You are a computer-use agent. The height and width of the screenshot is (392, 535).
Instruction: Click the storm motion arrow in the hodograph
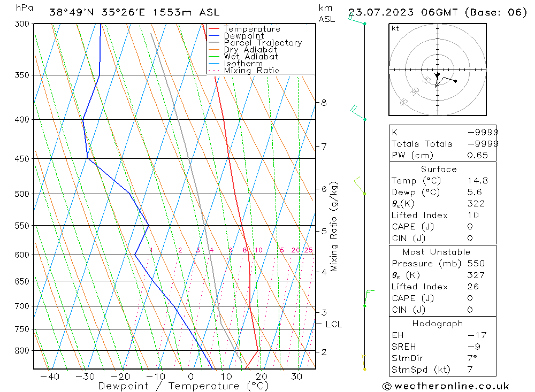click(437, 76)
